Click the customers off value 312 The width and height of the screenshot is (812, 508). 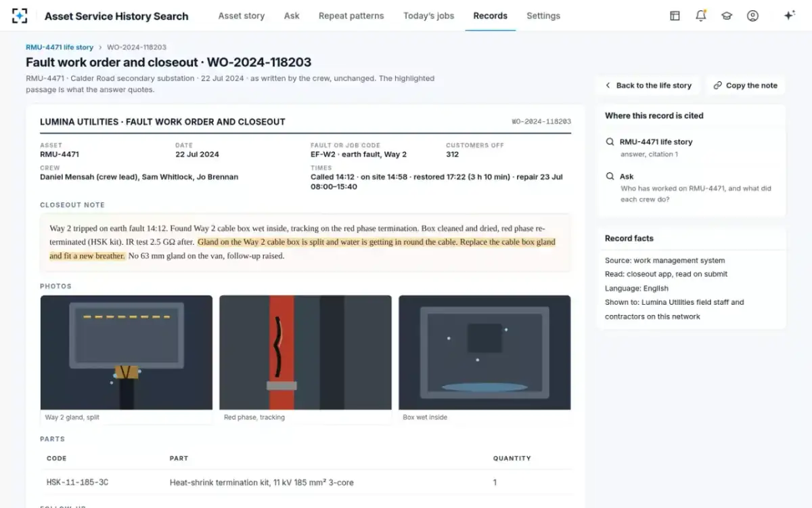coord(453,154)
